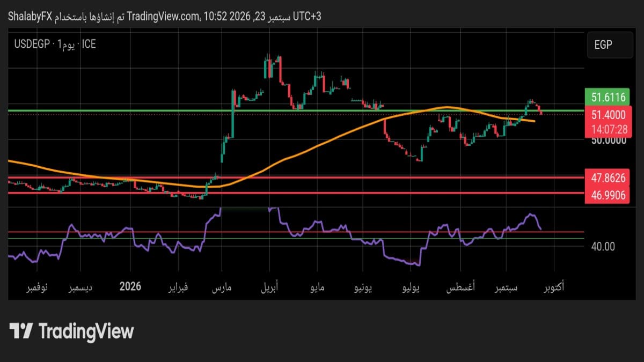Click the TradingView wordmark text
The height and width of the screenshot is (362, 644).
coord(86,331)
